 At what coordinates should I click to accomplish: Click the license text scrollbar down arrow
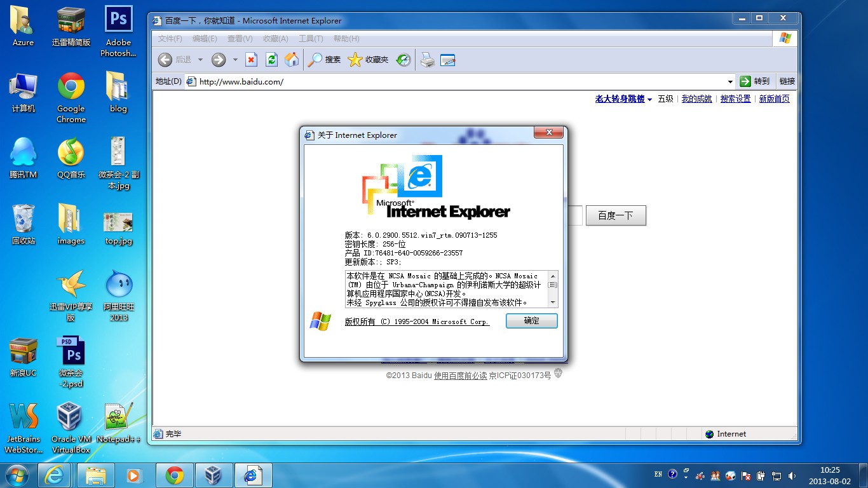coord(553,302)
